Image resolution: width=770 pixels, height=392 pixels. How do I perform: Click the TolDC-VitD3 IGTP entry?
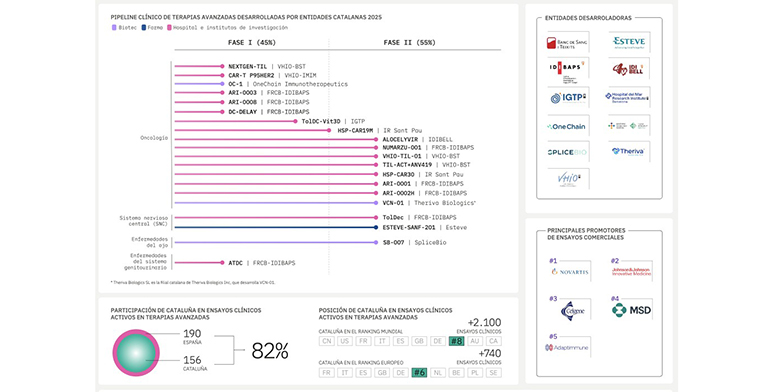point(333,121)
